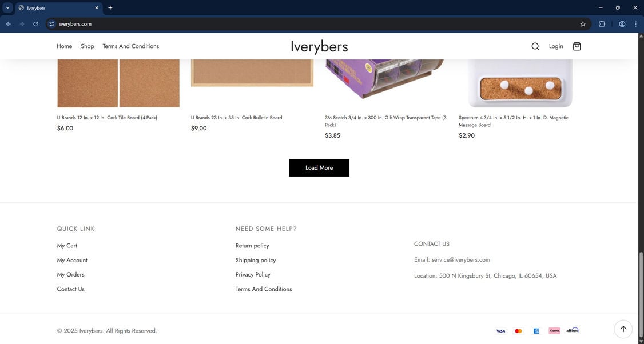Screen dimensions: 644x344
Task: Open the Cork Bulletin Board product image
Action: pos(252,73)
